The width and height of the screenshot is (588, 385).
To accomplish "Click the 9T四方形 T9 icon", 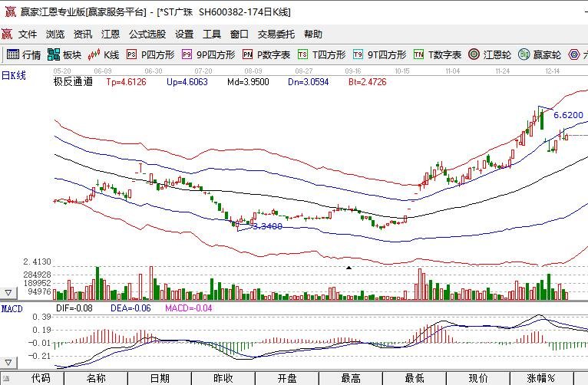I will pyautogui.click(x=358, y=54).
